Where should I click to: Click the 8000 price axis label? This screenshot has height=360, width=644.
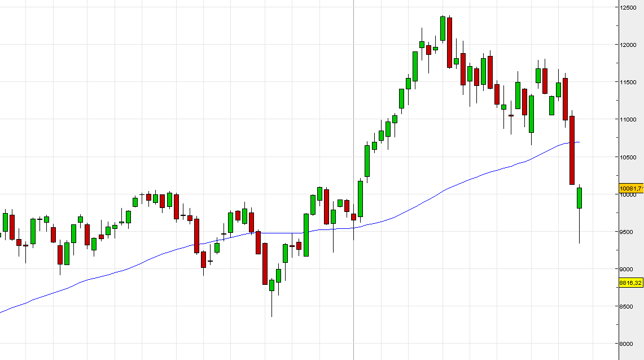point(629,344)
